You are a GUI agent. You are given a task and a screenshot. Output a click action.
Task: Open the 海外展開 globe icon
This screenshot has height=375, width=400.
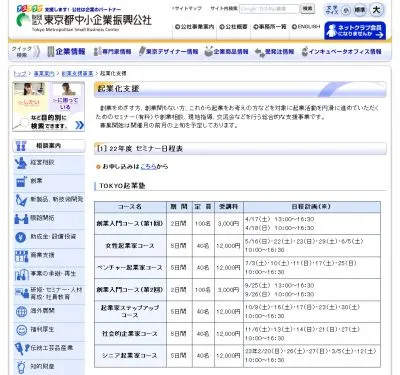pyautogui.click(x=21, y=311)
